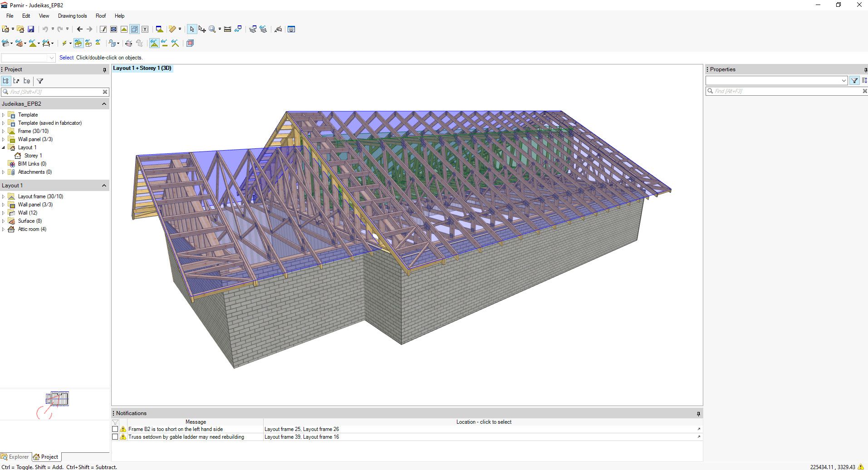Go forward with the right arrow icon
The image size is (868, 470).
click(89, 29)
